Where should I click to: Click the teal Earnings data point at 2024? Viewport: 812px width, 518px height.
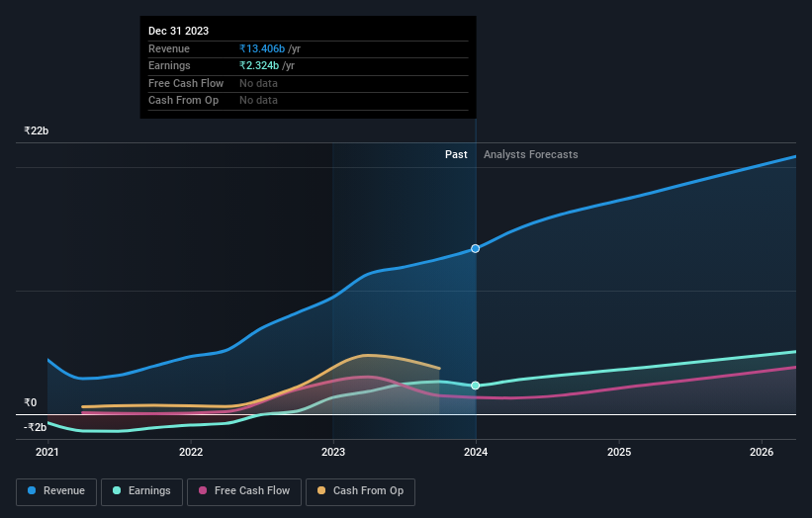[x=476, y=386]
